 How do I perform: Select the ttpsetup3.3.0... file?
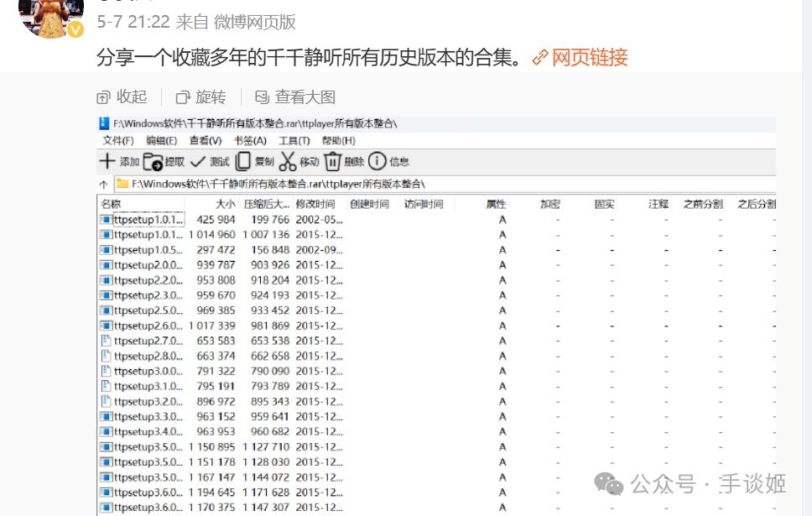[x=148, y=416]
